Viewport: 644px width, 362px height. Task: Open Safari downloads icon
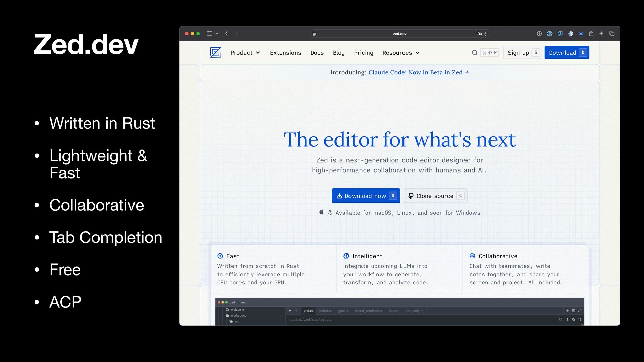point(539,34)
